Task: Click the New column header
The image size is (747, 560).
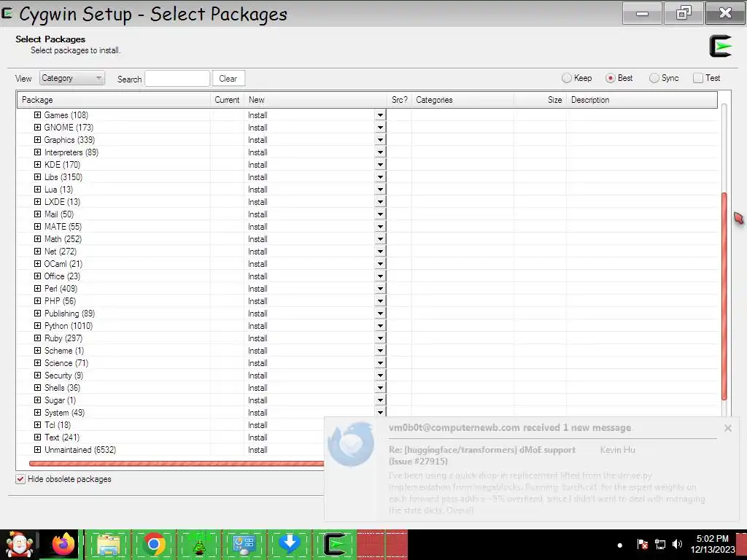Action: coord(316,100)
